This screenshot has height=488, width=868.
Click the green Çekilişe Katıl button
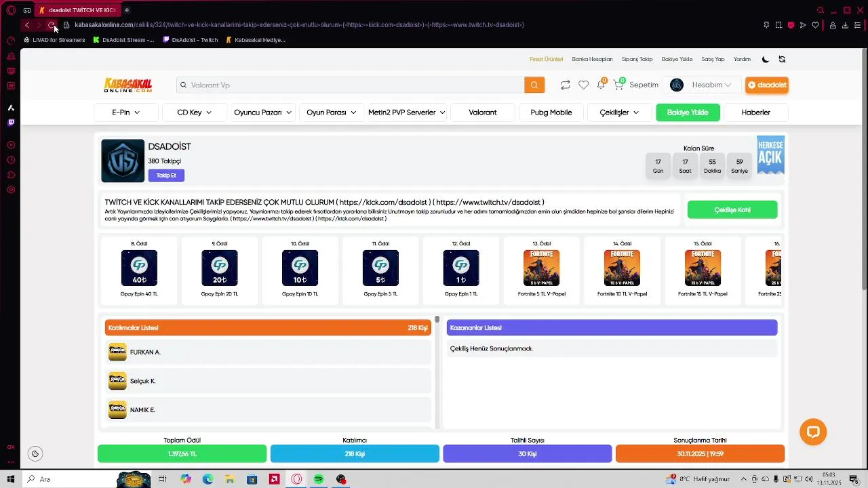click(732, 210)
